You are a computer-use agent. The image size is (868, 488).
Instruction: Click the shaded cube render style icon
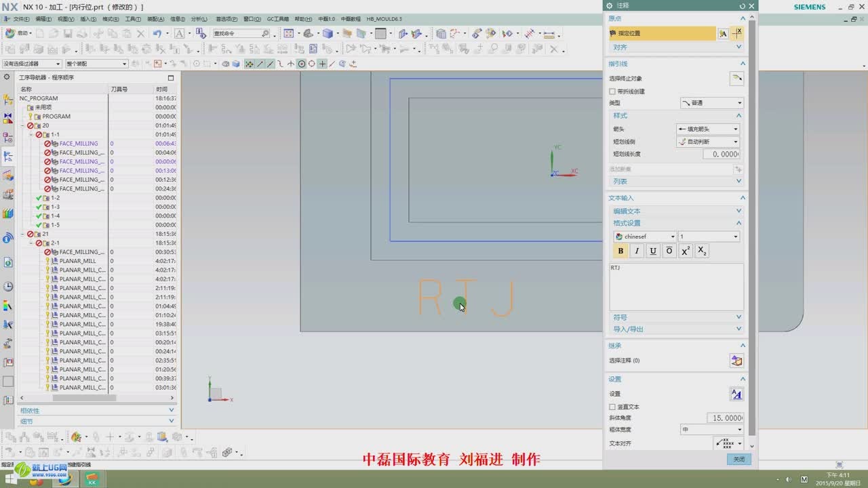coord(328,33)
